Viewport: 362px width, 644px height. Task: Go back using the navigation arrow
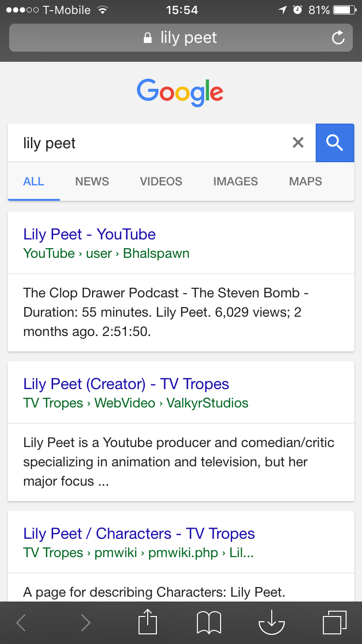click(x=21, y=622)
